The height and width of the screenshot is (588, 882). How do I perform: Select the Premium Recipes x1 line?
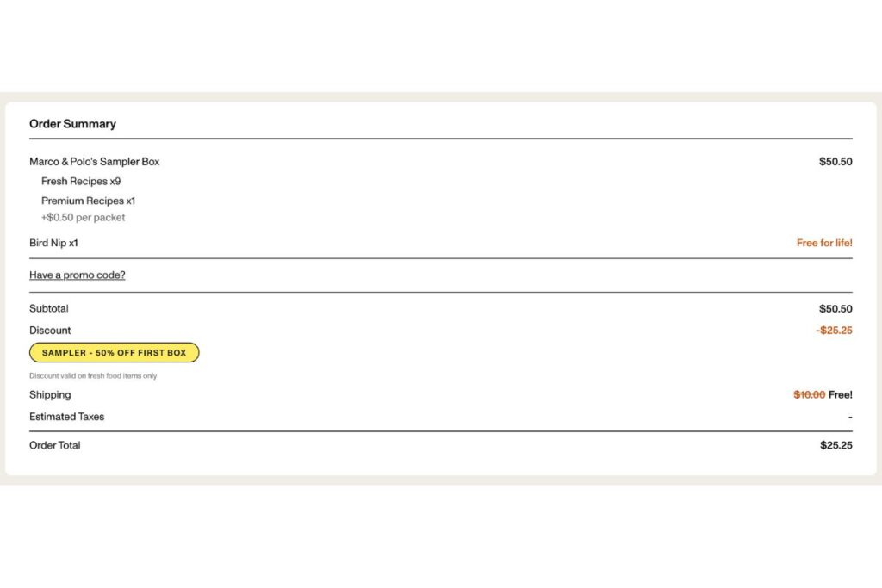pyautogui.click(x=88, y=201)
